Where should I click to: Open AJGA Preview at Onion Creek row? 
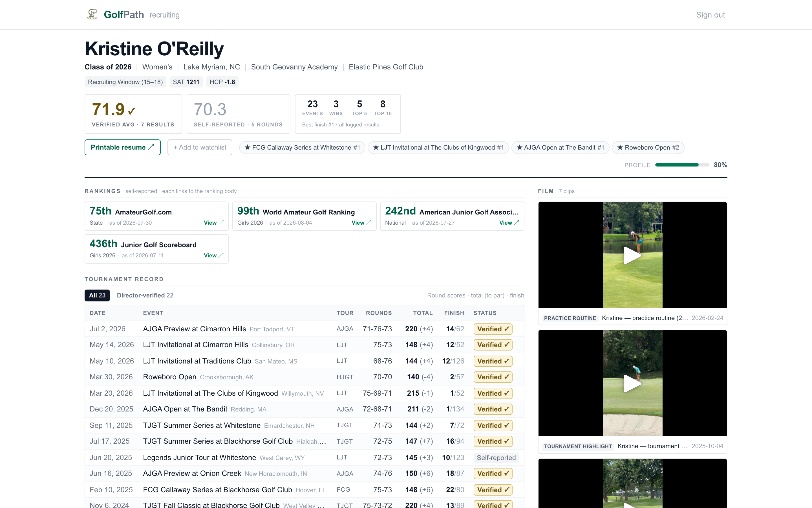click(x=304, y=473)
